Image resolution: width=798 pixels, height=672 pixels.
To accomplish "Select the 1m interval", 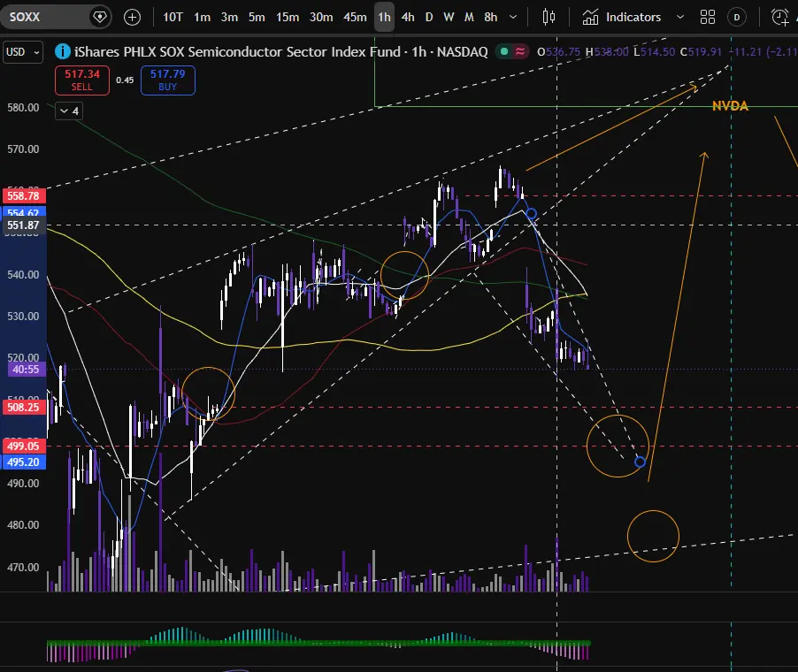I will pyautogui.click(x=202, y=18).
